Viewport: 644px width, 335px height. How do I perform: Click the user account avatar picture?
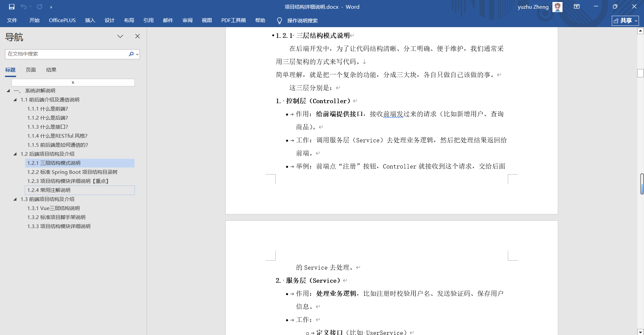[x=557, y=7]
